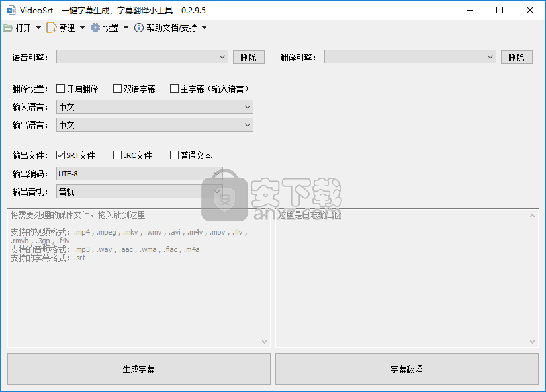Close the VideoSrt window
The width and height of the screenshot is (546, 392).
[530, 10]
